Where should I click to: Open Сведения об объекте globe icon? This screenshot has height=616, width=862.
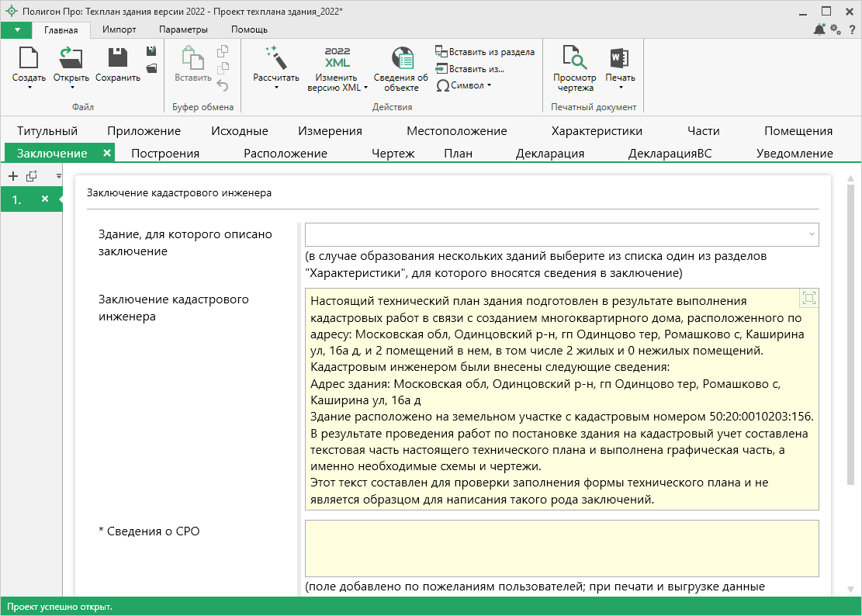401,58
